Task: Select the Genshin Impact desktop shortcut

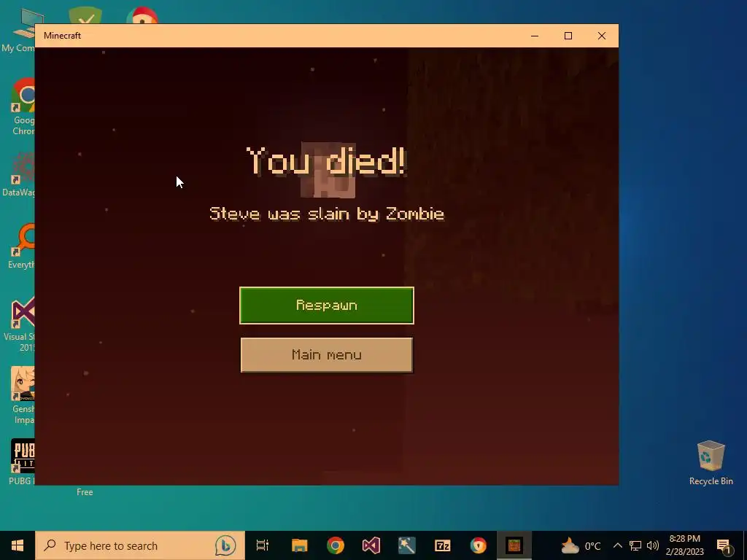Action: (23, 395)
